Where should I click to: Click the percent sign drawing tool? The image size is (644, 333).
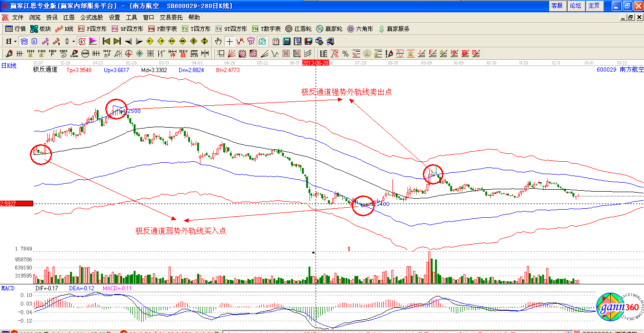click(x=345, y=54)
